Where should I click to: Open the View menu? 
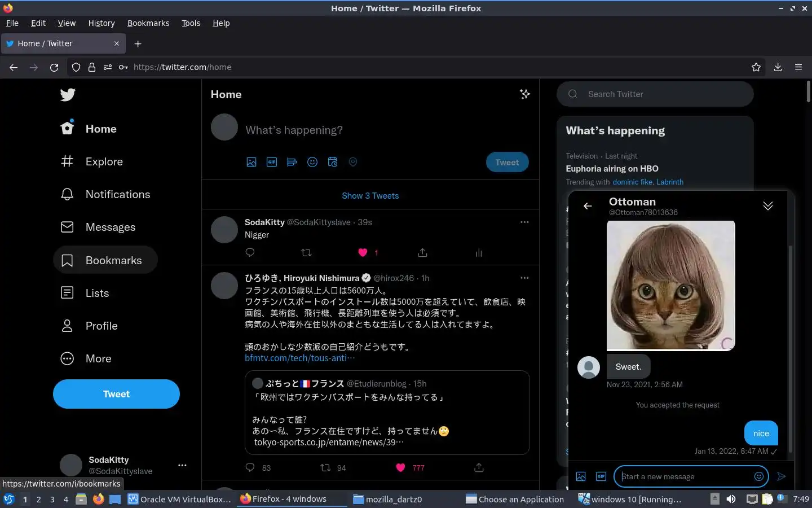click(x=67, y=23)
